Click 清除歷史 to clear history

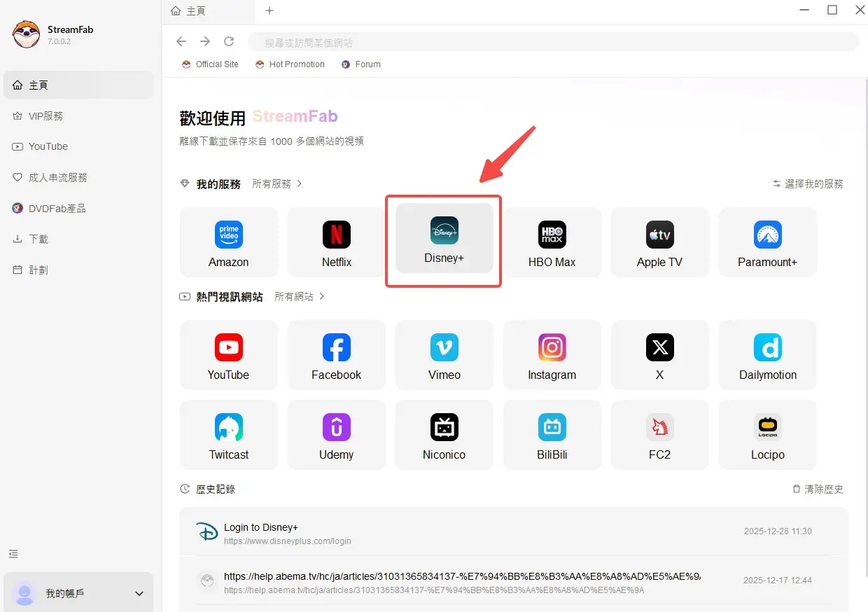tap(818, 489)
